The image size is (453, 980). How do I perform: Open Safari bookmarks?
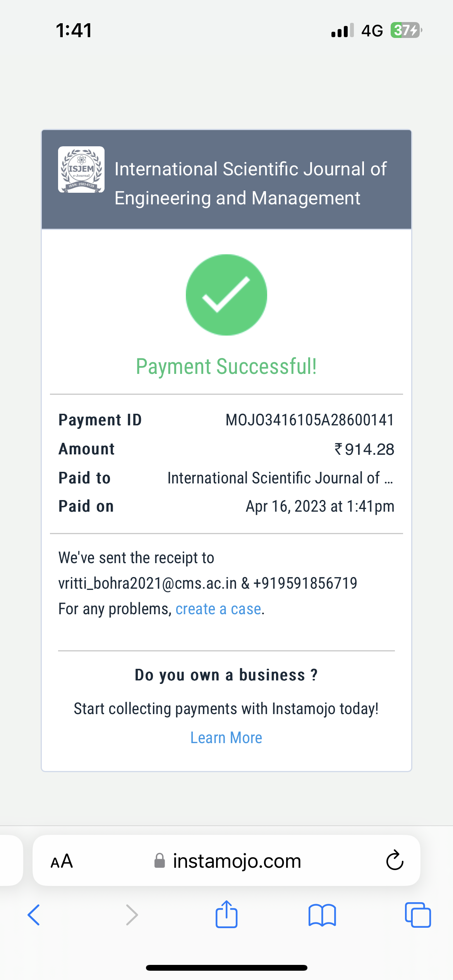click(322, 915)
